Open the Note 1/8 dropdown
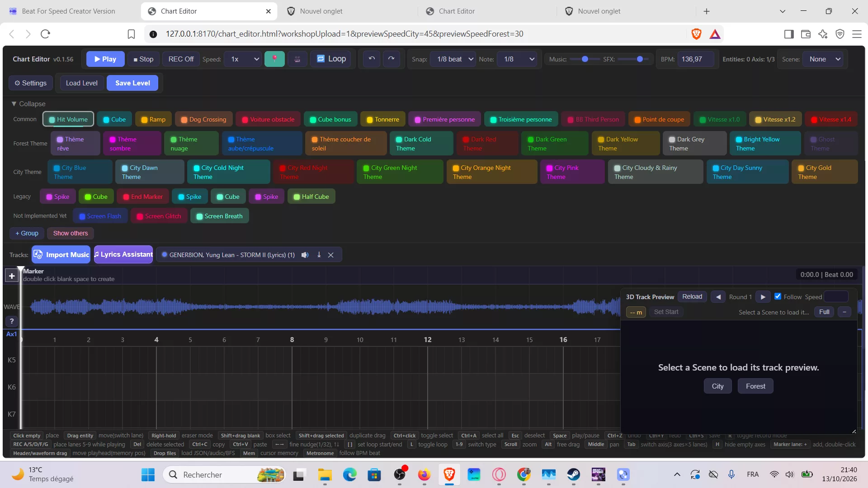Screen dimensions: 868x488 [x=517, y=59]
